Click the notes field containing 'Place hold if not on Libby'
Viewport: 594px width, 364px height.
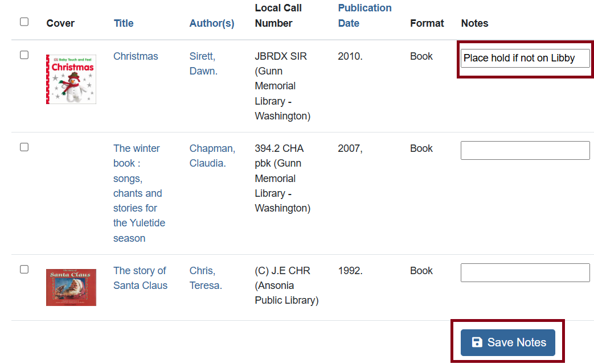point(525,58)
